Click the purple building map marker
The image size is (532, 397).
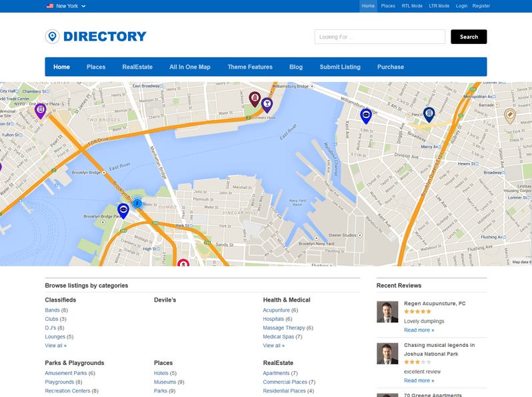click(x=41, y=111)
